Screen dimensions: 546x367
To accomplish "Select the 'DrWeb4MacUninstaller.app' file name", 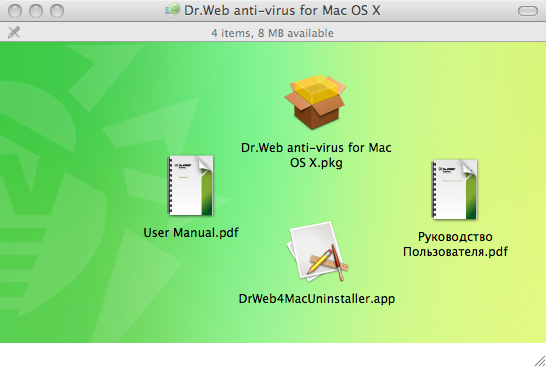I will click(317, 299).
